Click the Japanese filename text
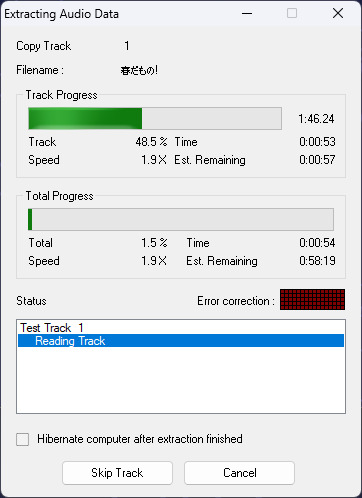Image resolution: width=362 pixels, height=498 pixels. click(x=139, y=70)
